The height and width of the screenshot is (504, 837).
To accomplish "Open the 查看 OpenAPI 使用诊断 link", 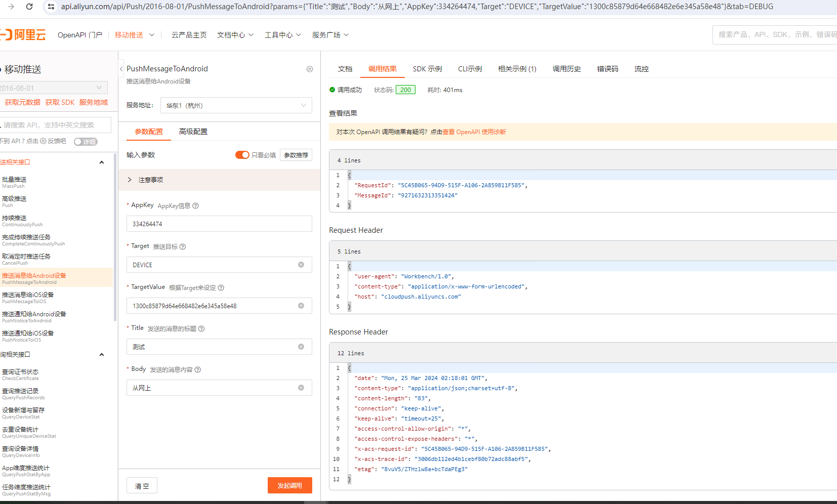I will tap(474, 132).
